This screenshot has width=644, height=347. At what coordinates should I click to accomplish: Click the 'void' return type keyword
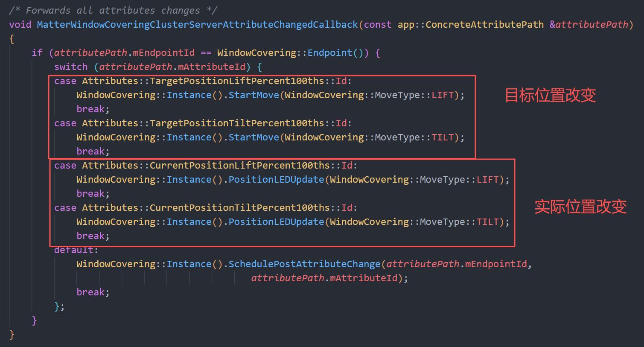point(20,25)
